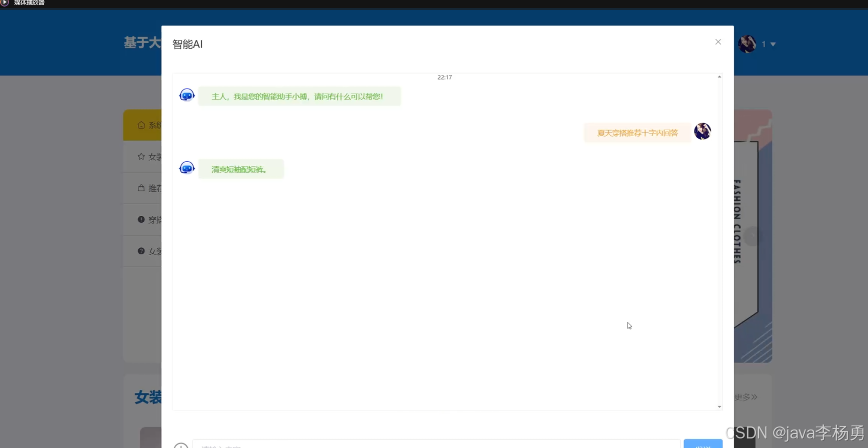The width and height of the screenshot is (868, 448).
Task: Open the 更多» link behind the dialog
Action: 745,397
